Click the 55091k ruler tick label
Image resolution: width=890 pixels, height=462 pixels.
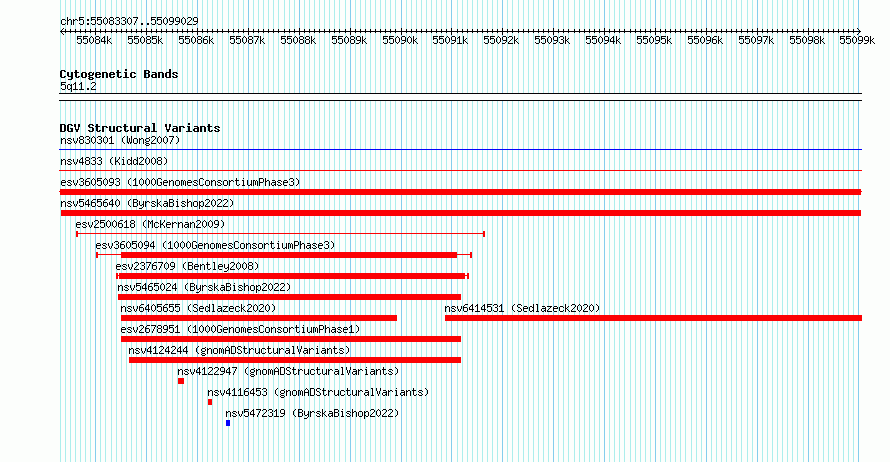(x=450, y=40)
